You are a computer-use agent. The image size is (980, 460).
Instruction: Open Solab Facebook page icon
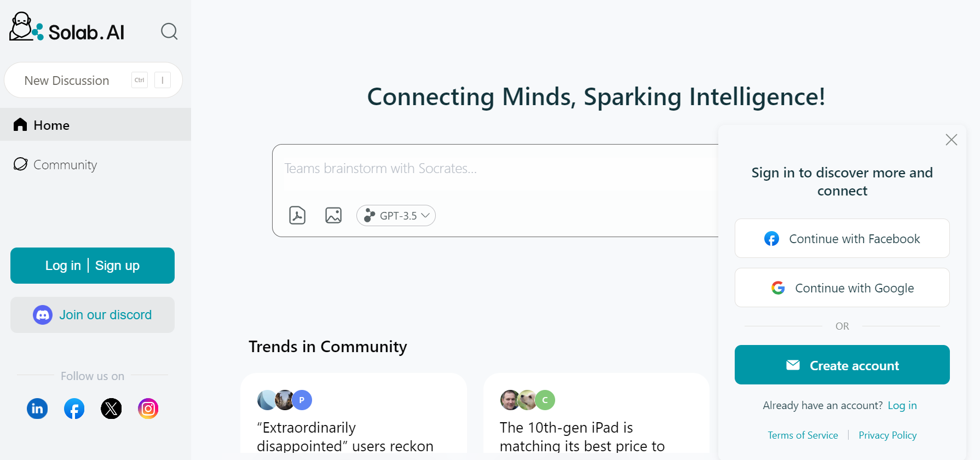[x=74, y=409]
